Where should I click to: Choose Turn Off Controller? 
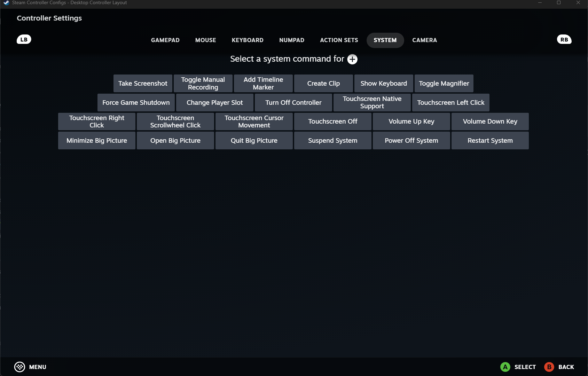tap(293, 103)
